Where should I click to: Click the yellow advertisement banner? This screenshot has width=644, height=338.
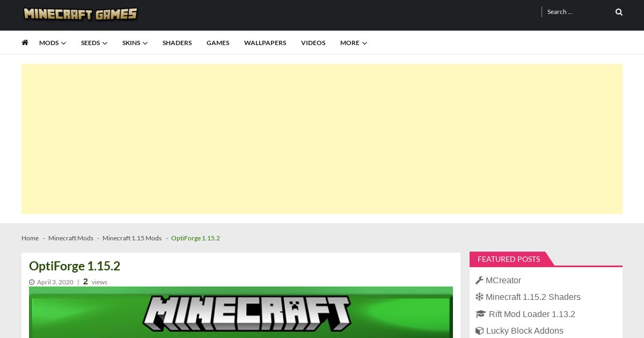pyautogui.click(x=322, y=139)
